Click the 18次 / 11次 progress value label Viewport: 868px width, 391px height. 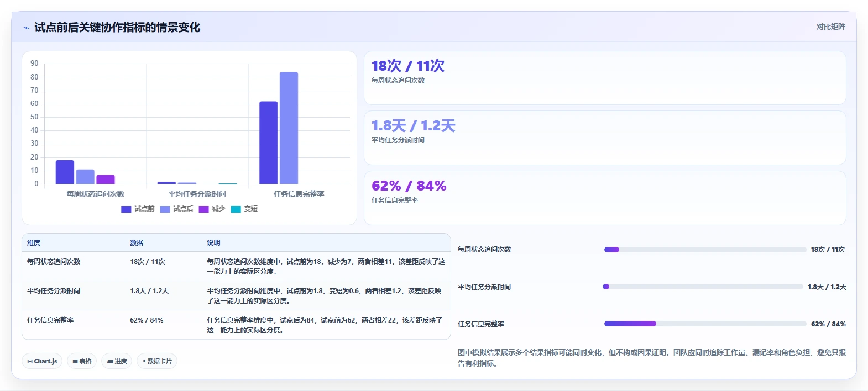[828, 250]
